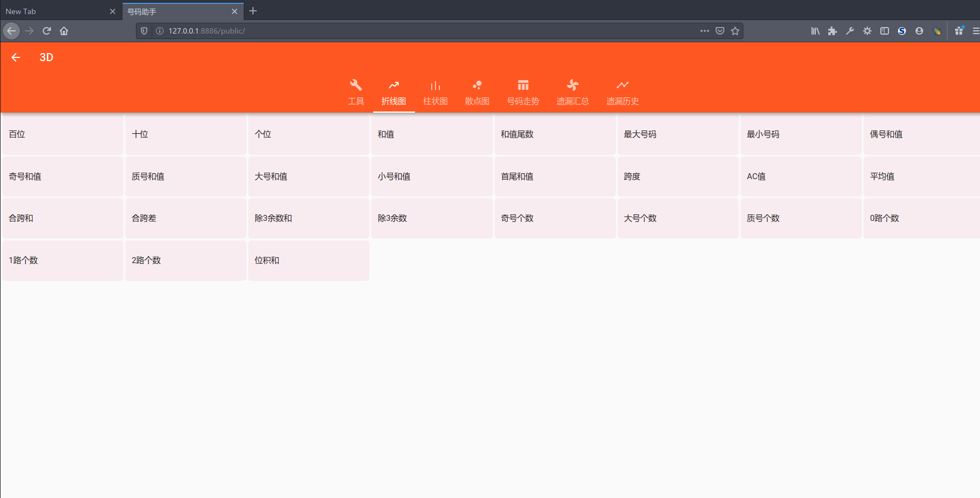The height and width of the screenshot is (498, 980).
Task: Open the 散点图 scatter plot tab
Action: pos(477,93)
